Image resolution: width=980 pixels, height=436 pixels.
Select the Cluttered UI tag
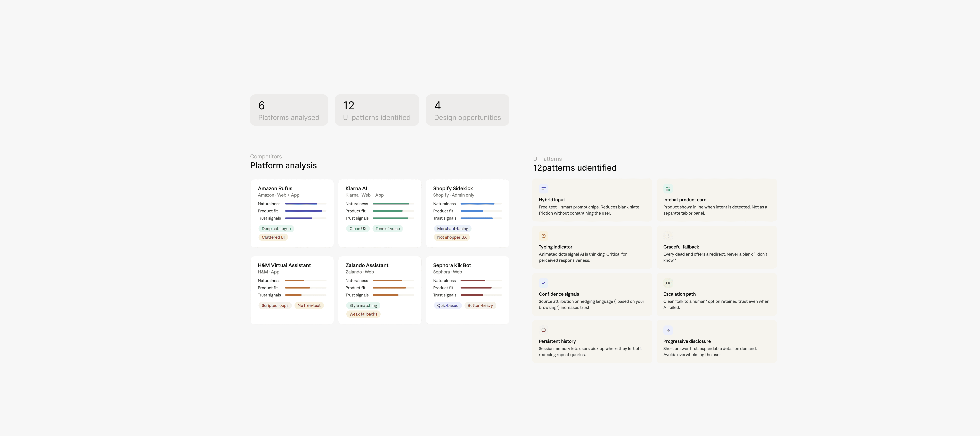click(273, 237)
